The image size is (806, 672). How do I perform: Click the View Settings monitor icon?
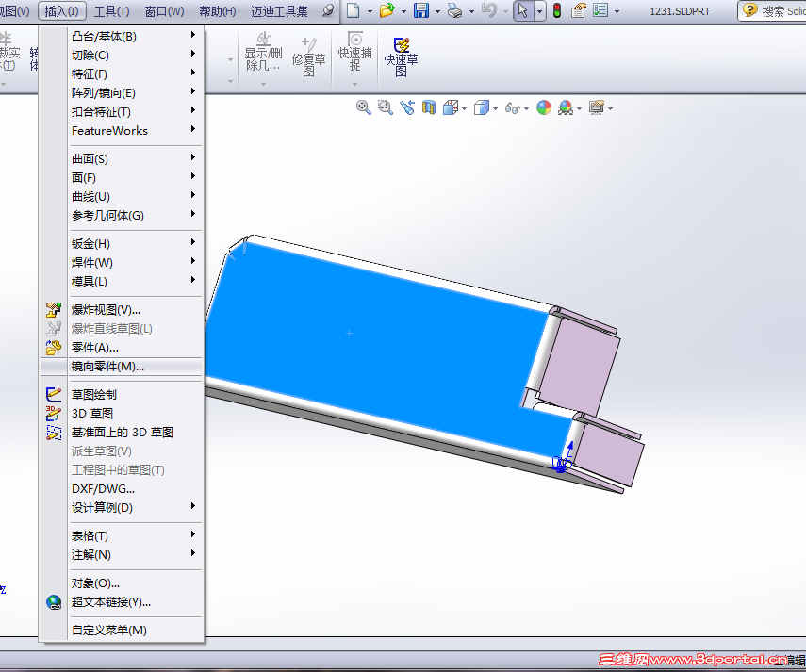(597, 107)
